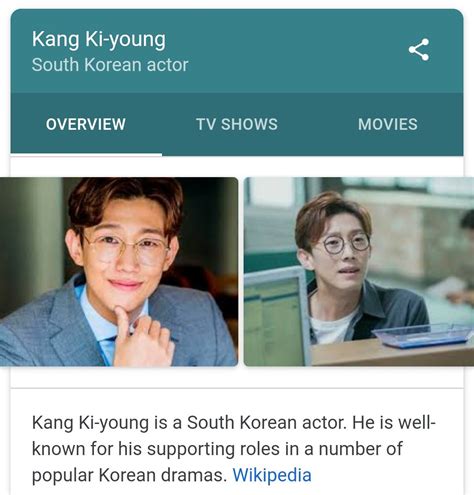Screen dimensions: 474x495
Task: Click the actor description paragraph
Action: point(234,449)
